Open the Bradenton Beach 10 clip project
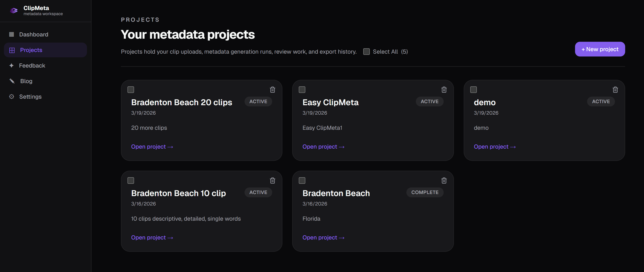Image resolution: width=644 pixels, height=272 pixels. pos(152,237)
